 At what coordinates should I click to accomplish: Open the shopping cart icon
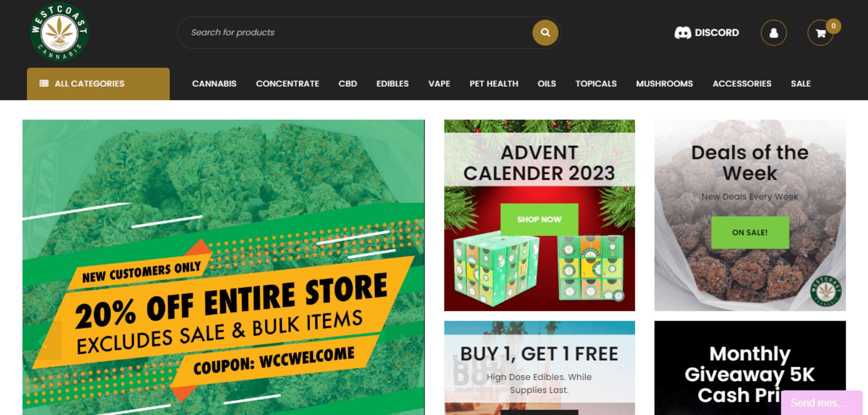[x=820, y=33]
